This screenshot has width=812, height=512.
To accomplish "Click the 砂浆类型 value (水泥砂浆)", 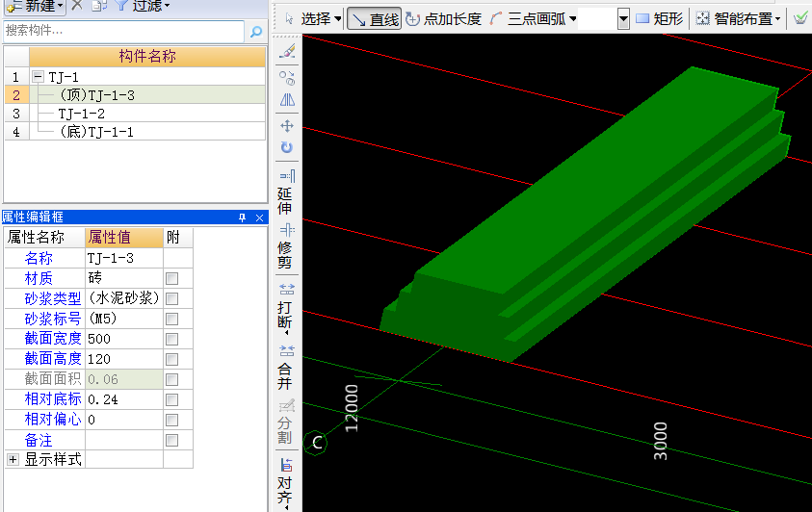I will pyautogui.click(x=124, y=298).
